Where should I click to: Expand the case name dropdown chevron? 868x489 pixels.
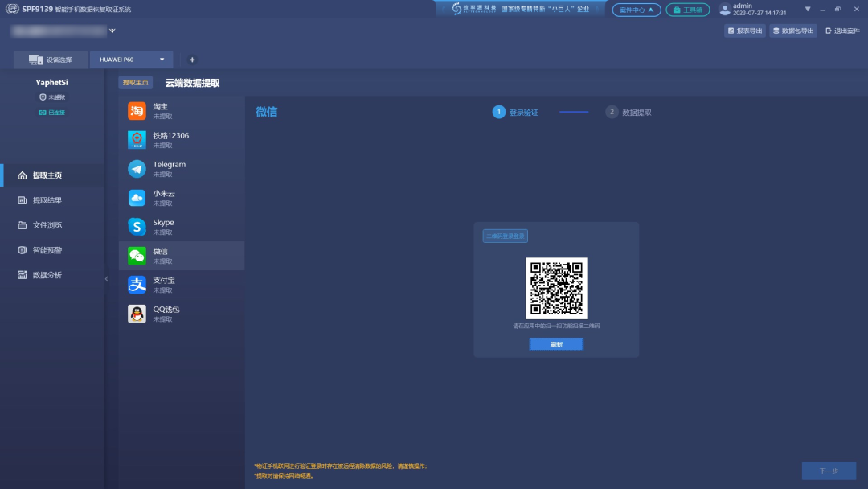(x=113, y=31)
